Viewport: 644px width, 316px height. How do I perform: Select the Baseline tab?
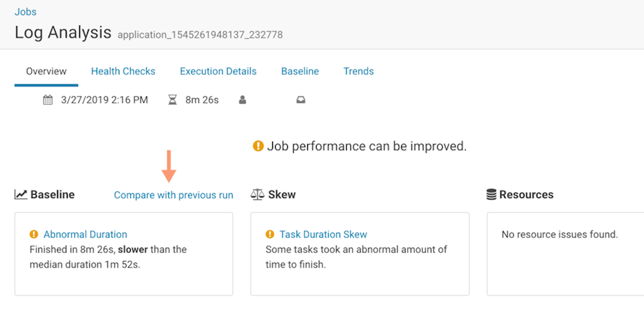(300, 71)
